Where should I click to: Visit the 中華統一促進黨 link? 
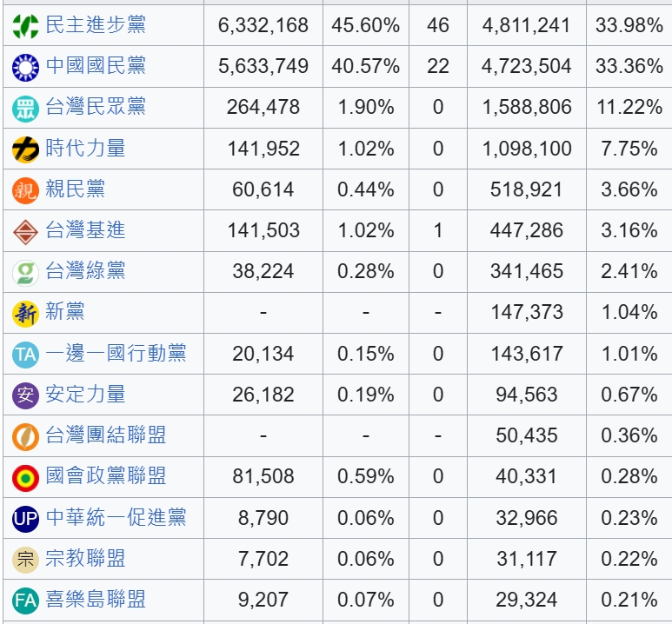(116, 517)
